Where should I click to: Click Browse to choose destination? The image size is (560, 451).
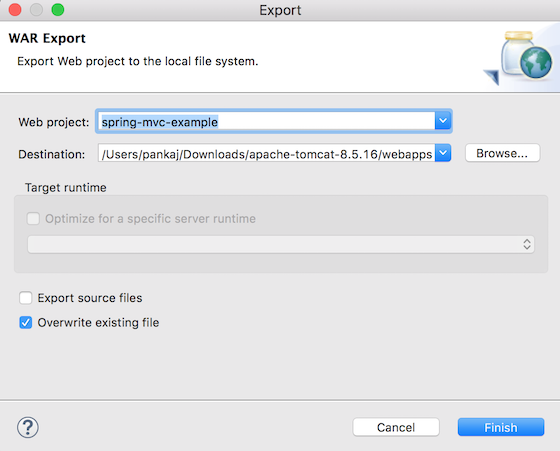click(502, 153)
